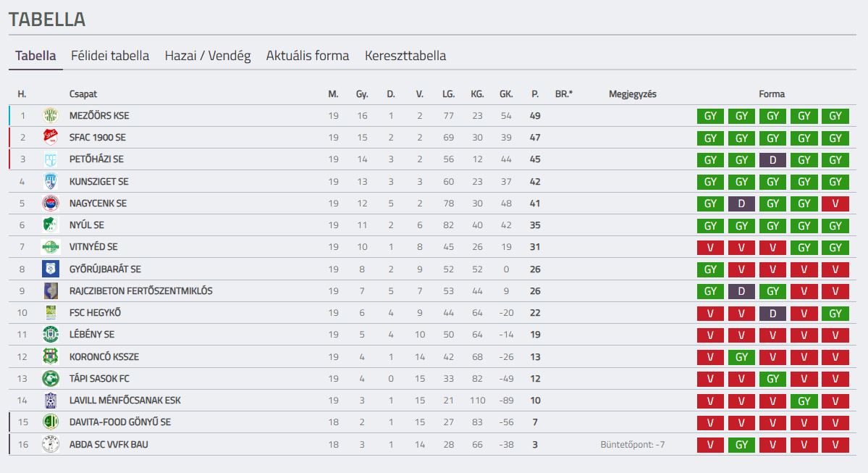Click the Lébény SE green crest
Image resolution: width=868 pixels, height=473 pixels.
[x=51, y=335]
